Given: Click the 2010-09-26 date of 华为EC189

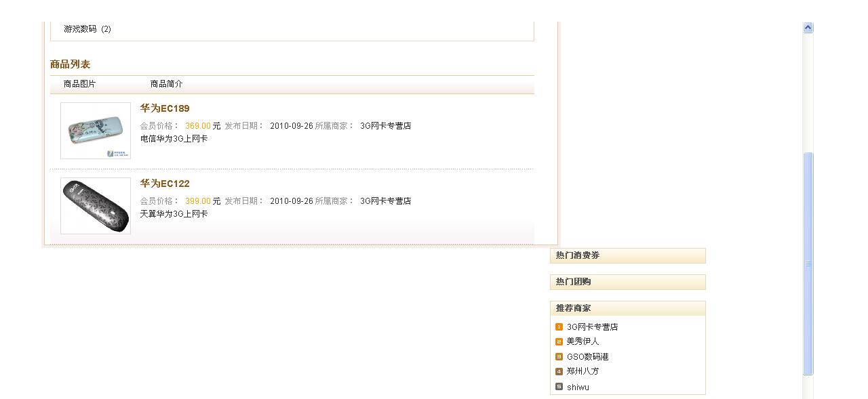Looking at the screenshot, I should click(292, 126).
